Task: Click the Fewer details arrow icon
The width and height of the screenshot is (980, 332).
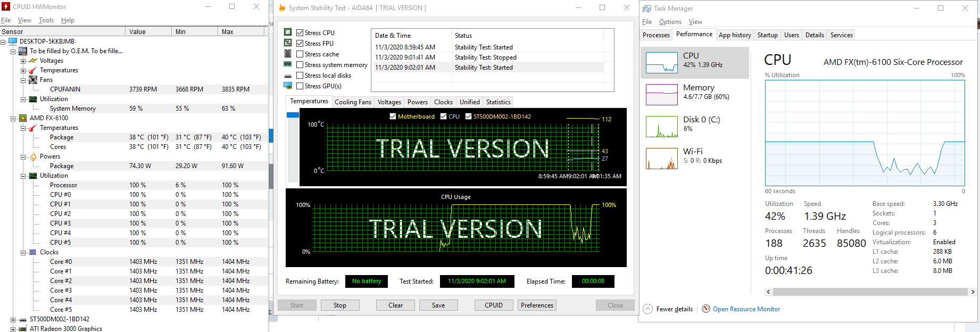Action: (x=647, y=309)
